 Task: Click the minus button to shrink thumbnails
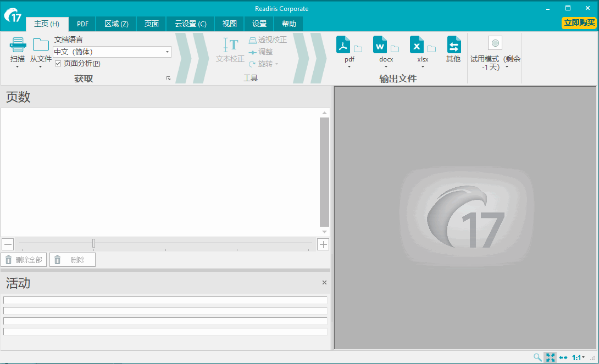click(8, 244)
